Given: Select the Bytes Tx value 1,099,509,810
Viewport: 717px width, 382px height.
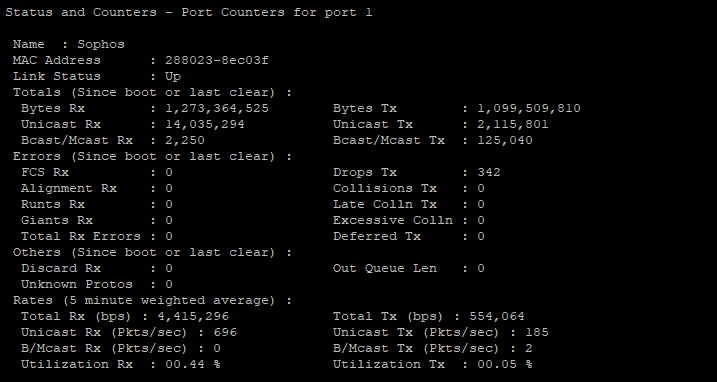Looking at the screenshot, I should click(x=529, y=108).
